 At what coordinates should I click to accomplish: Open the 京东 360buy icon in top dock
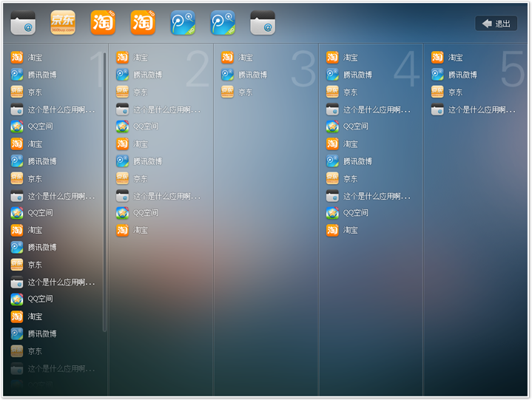[x=63, y=22]
